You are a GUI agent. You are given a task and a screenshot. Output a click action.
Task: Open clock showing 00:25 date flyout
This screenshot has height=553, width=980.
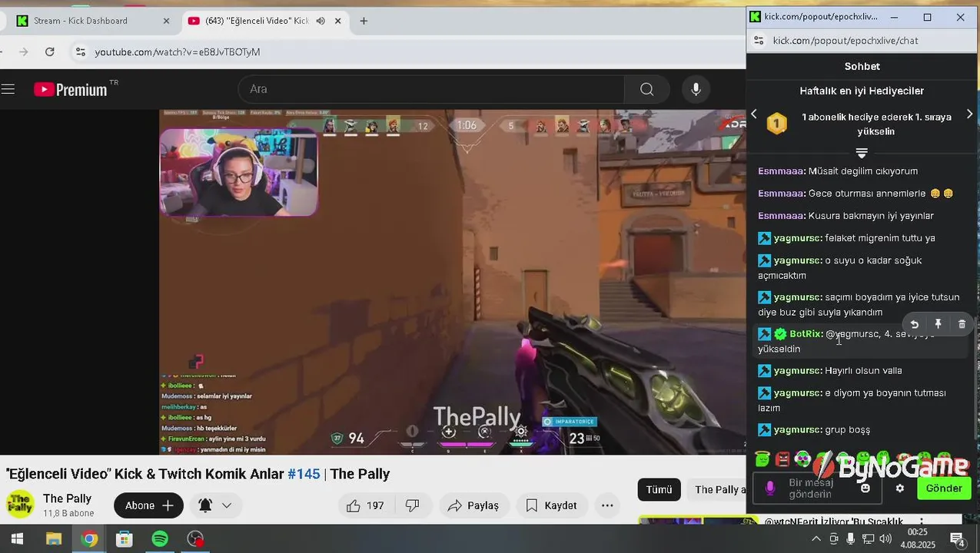919,538
